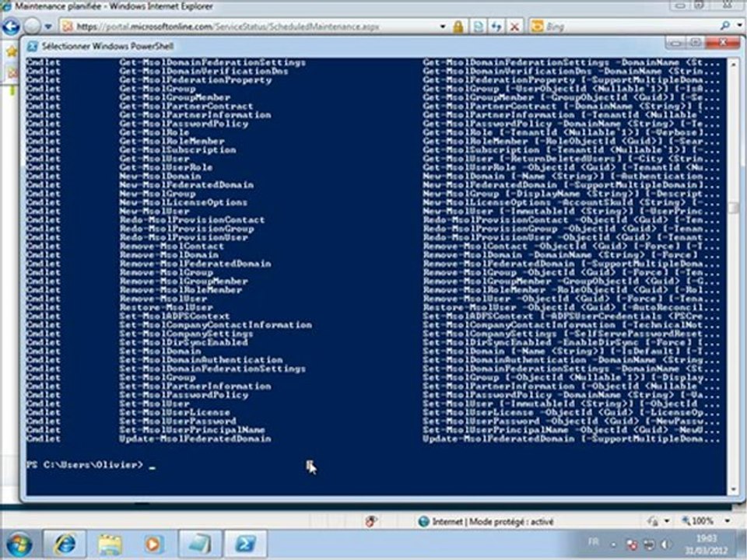Click the Favorites star icon
Screen dimensions: 747x560
pos(12,51)
